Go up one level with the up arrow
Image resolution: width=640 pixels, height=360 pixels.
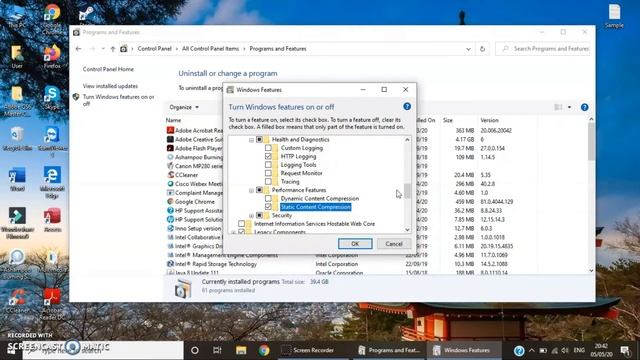coord(113,49)
